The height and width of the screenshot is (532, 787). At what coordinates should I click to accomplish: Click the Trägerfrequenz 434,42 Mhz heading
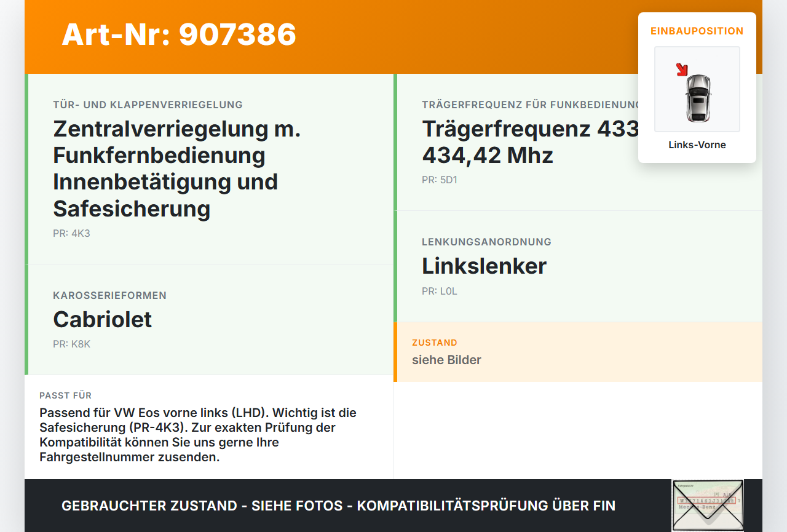coord(531,142)
